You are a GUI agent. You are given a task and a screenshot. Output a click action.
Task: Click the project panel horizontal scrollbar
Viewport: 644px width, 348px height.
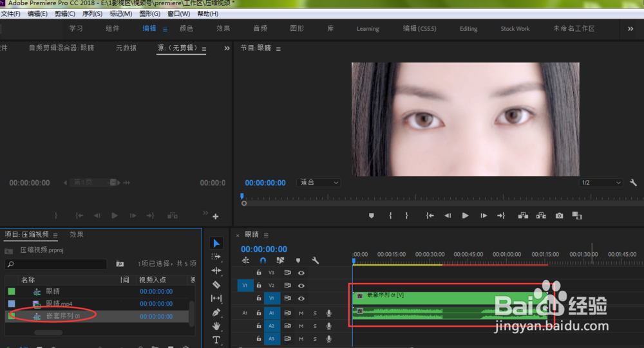[x=48, y=333]
